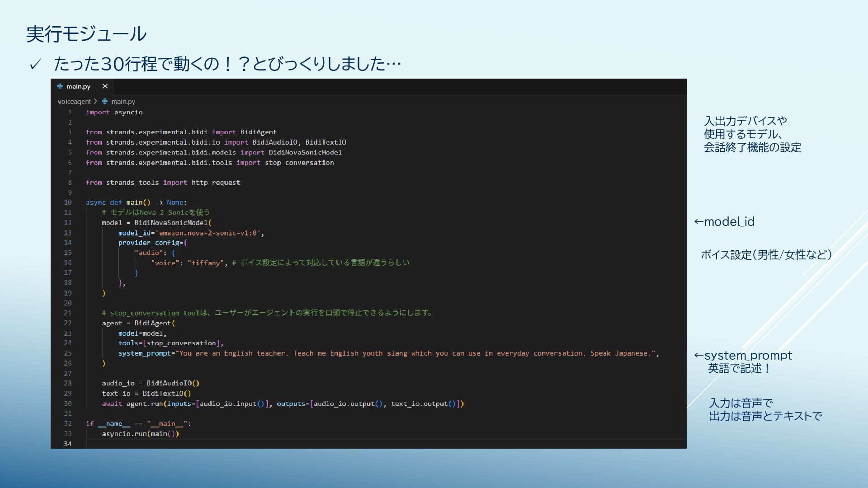This screenshot has height=488, width=868.
Task: Click line number 10 in the gutter
Action: point(67,202)
